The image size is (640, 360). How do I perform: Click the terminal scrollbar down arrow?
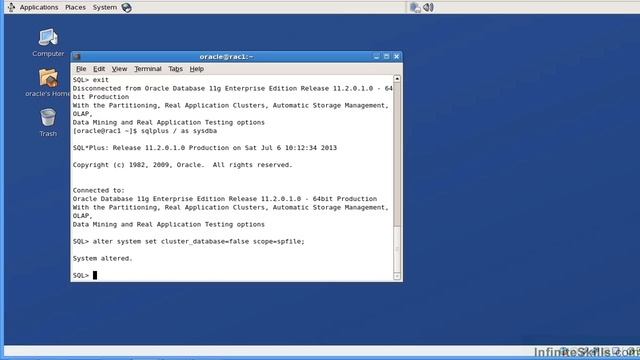pyautogui.click(x=397, y=276)
